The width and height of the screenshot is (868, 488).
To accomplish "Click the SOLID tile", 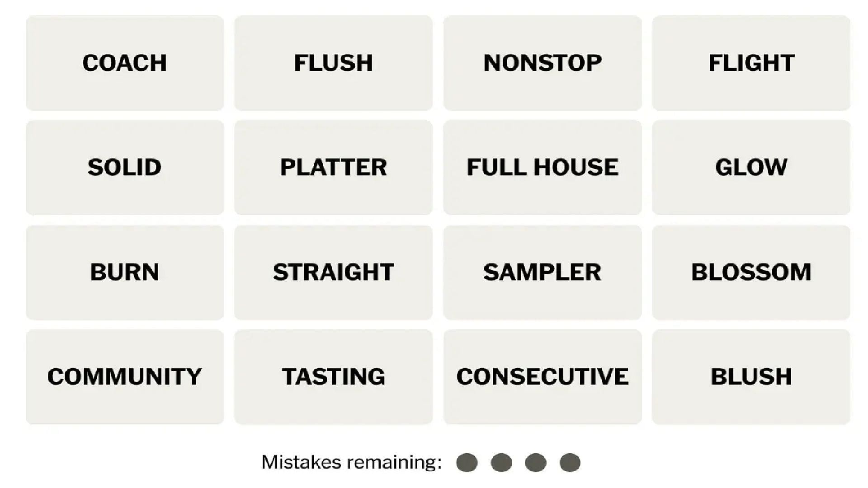I will (x=125, y=167).
